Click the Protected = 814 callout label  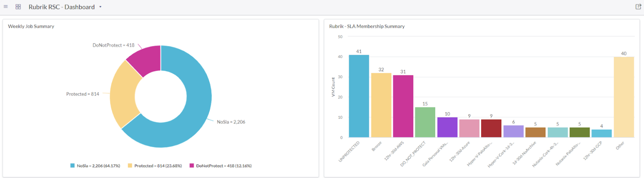click(82, 94)
